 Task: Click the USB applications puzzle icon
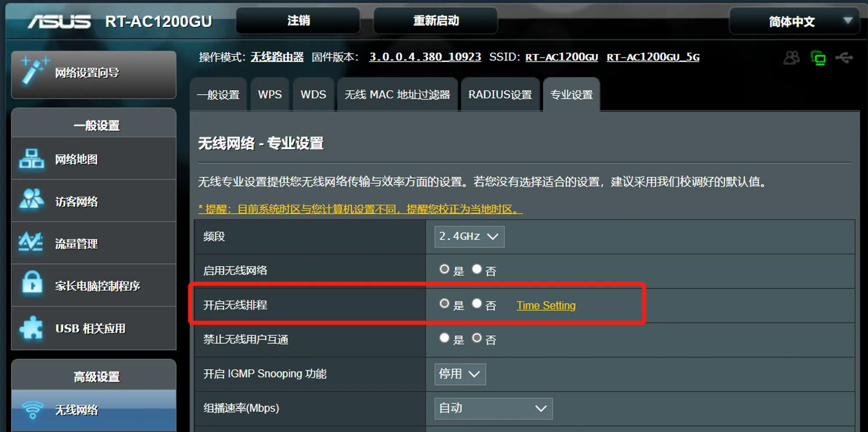[32, 327]
